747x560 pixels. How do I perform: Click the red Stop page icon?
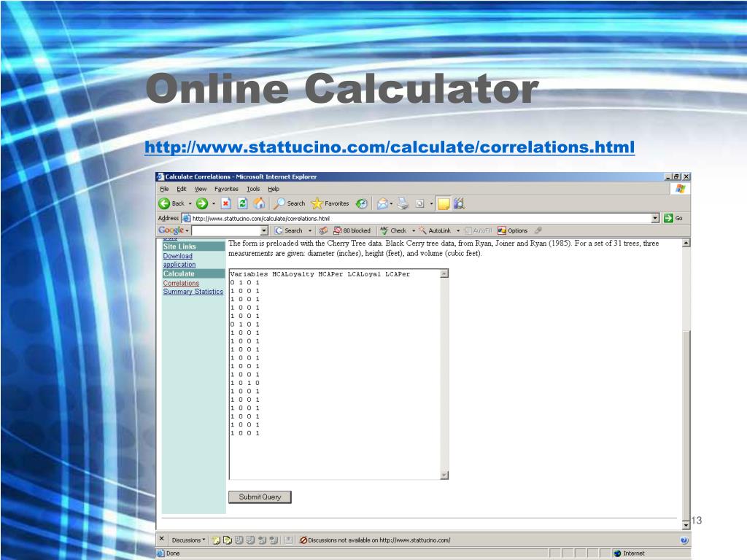[226, 204]
